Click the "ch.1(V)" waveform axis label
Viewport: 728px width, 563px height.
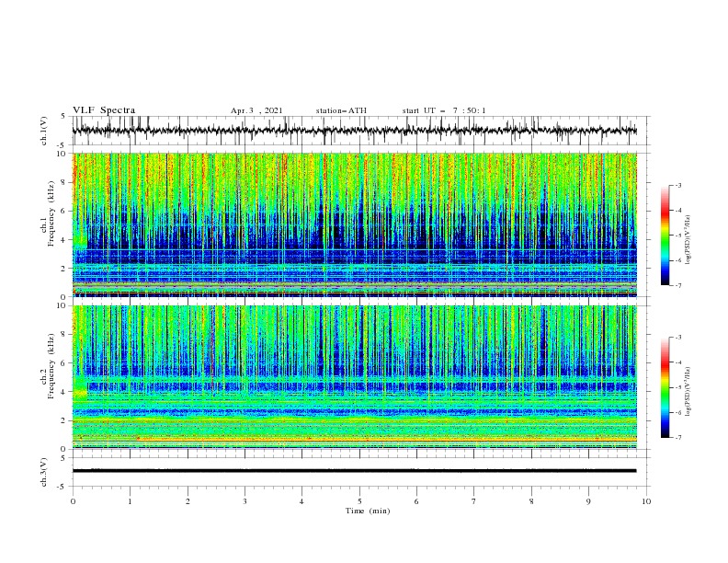click(44, 131)
